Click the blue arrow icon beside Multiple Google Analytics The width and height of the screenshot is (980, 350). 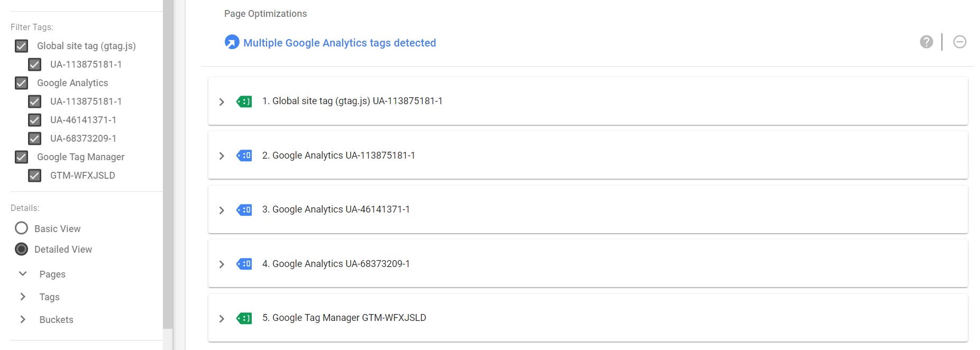pyautogui.click(x=232, y=42)
